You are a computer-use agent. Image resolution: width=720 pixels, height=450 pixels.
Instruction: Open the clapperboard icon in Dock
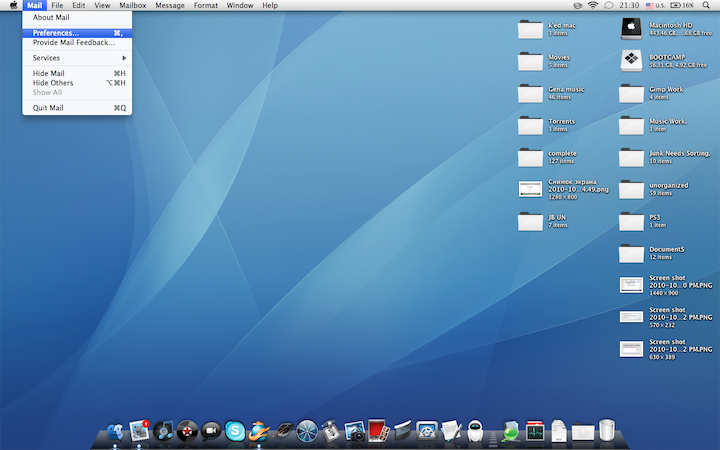click(403, 431)
